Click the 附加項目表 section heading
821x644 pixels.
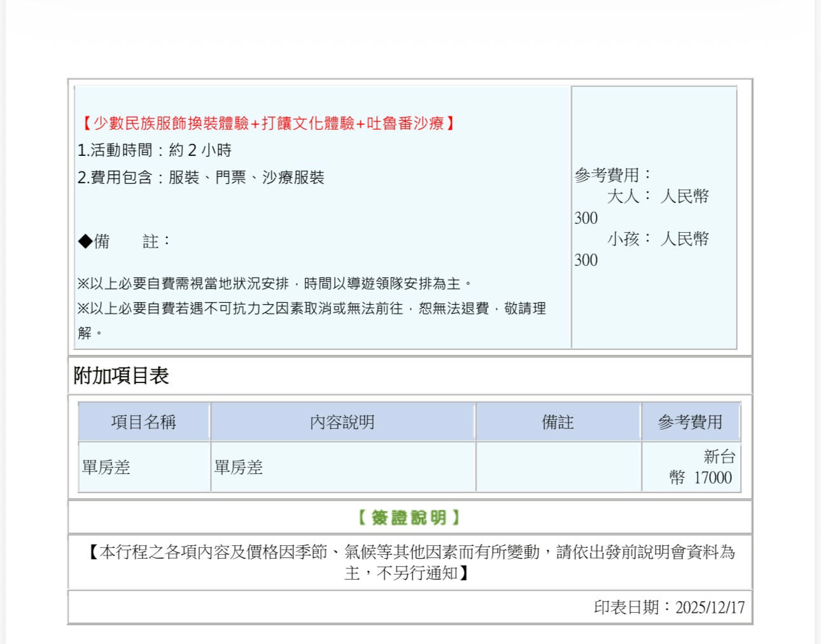point(121,375)
